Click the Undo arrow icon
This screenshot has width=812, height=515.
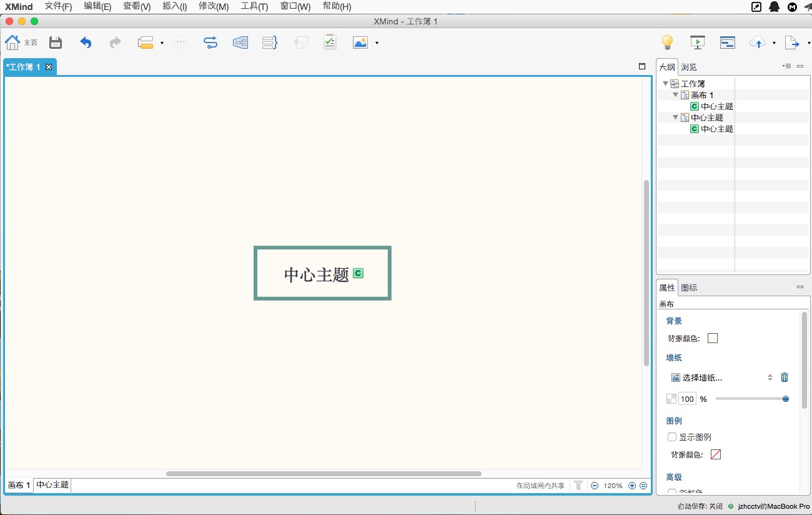(x=86, y=42)
